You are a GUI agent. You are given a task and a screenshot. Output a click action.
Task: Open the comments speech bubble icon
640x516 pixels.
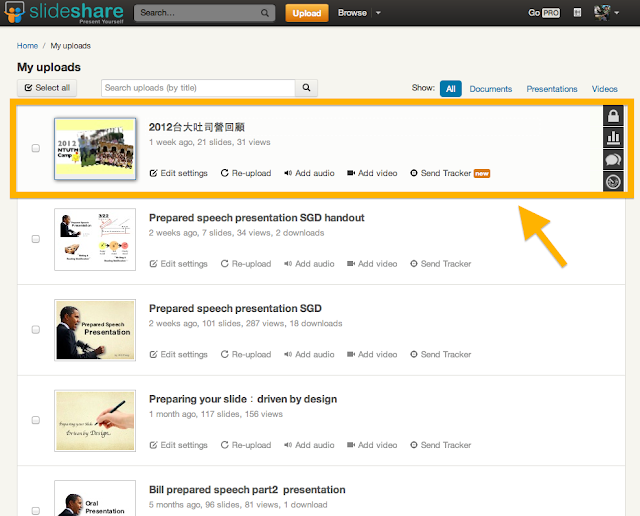613,160
